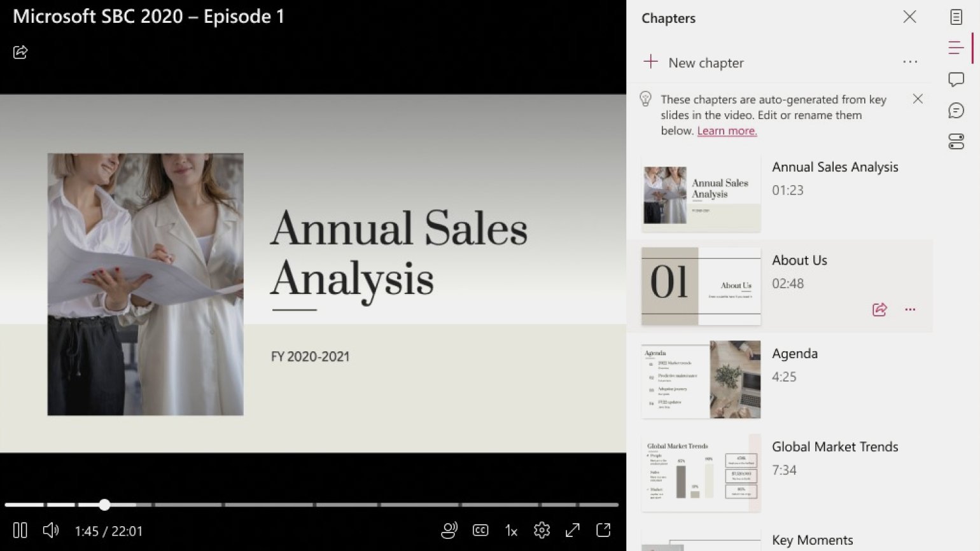Open the audio track voice settings icon
Screen dimensions: 980x551
pos(449,530)
